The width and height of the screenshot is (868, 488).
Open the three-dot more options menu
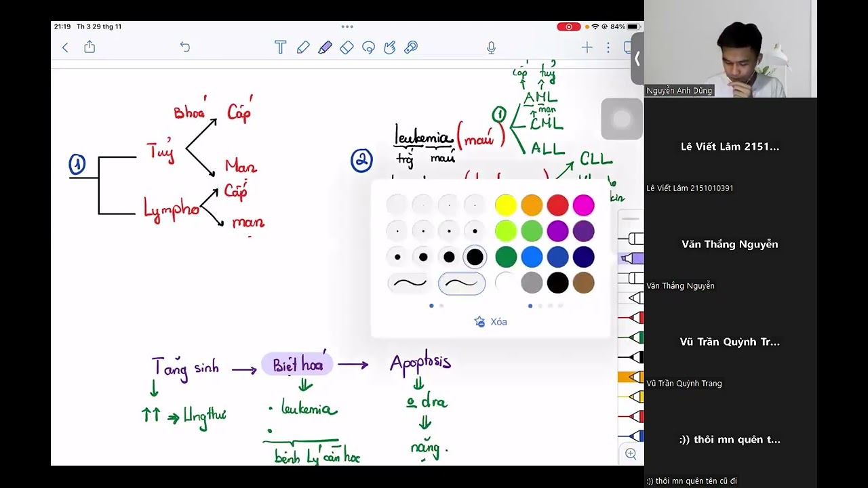608,47
